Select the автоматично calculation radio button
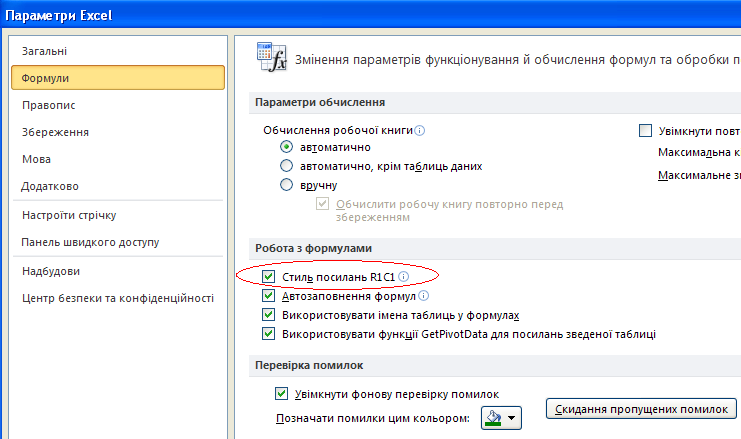Image resolution: width=741 pixels, height=439 pixels. pyautogui.click(x=287, y=147)
